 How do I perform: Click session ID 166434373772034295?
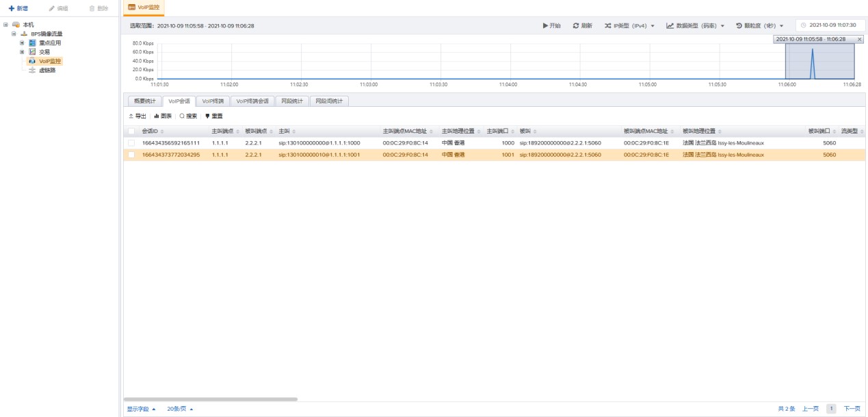[171, 155]
